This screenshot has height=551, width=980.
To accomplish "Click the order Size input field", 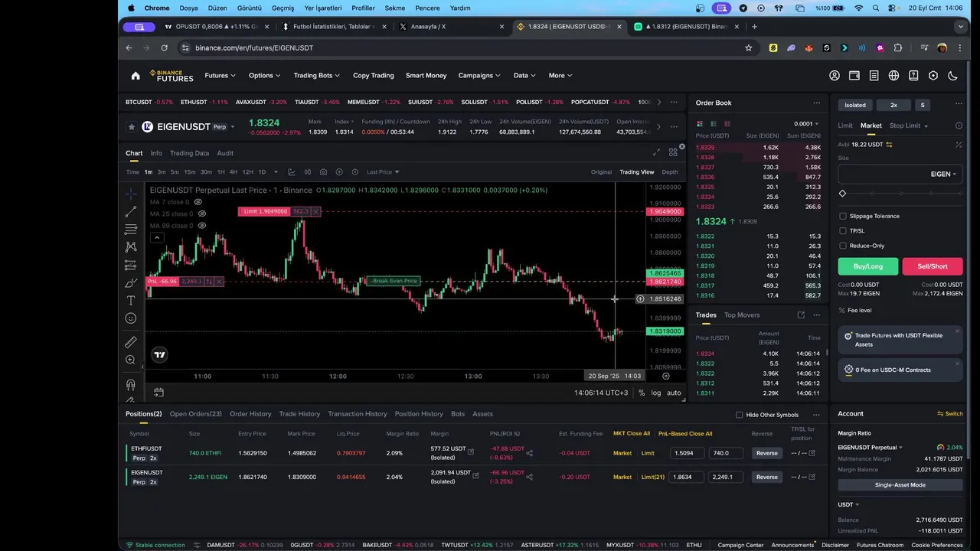I will [x=900, y=174].
